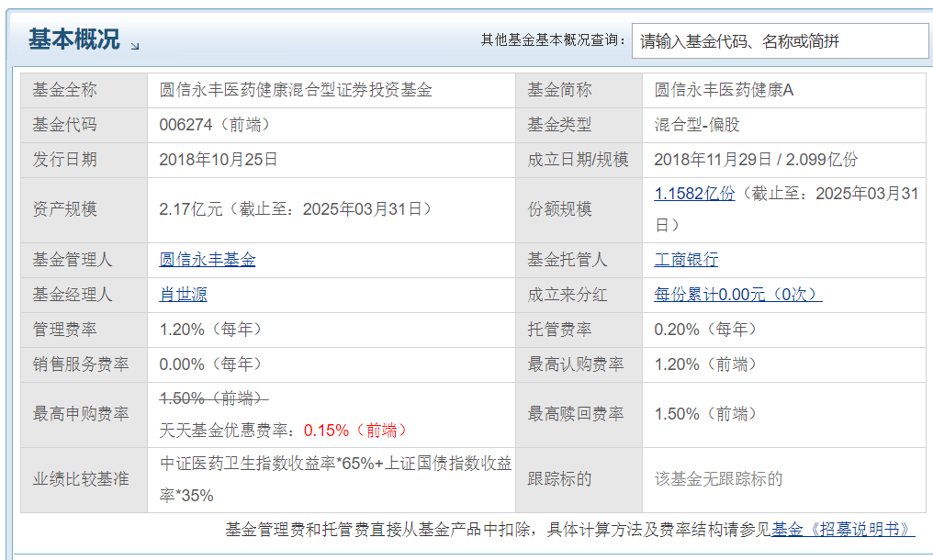Select the 基金全称 label cell
This screenshot has height=560, width=933.
84,90
